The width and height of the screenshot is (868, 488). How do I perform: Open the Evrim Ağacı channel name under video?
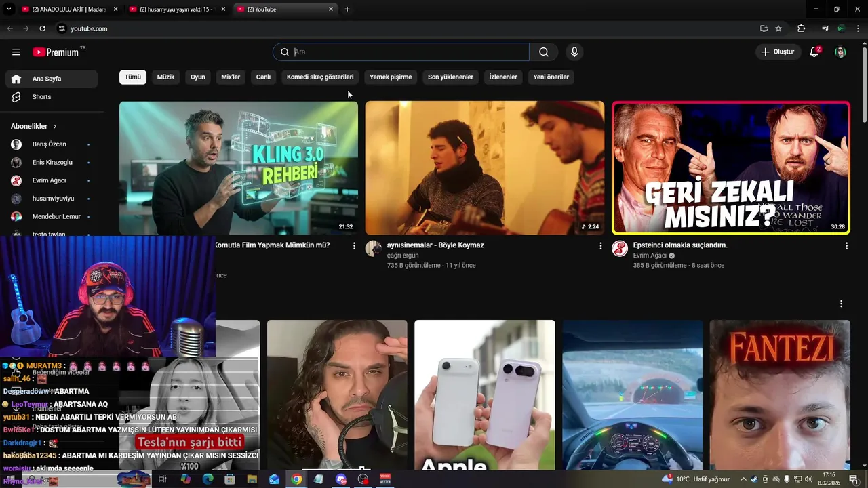coord(650,256)
